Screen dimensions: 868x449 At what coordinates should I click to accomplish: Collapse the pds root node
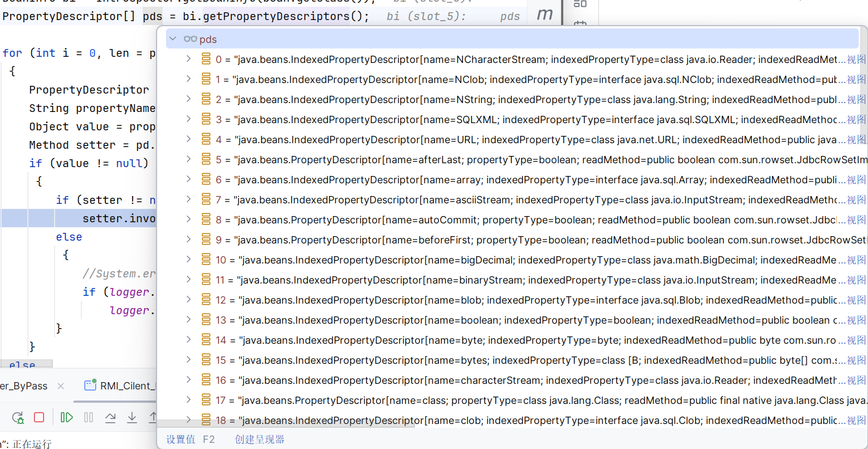point(173,39)
